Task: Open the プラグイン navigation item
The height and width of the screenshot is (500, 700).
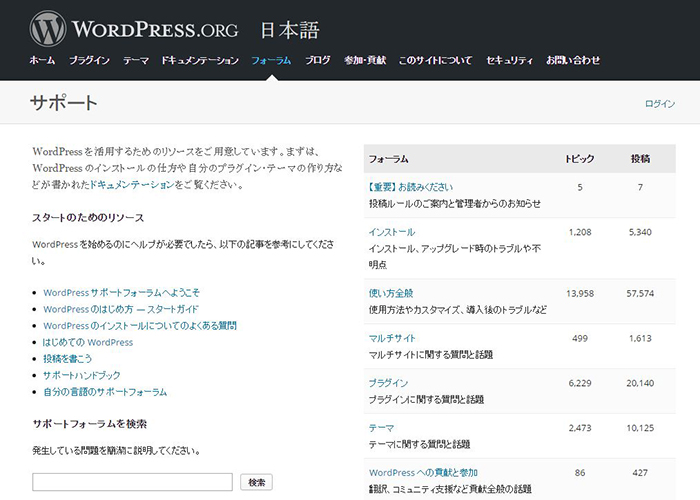Action: tap(89, 60)
